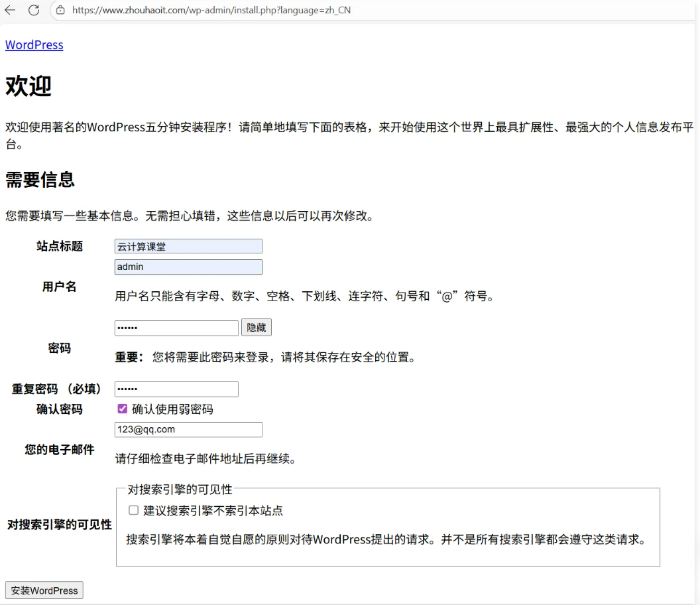Click the 站点标题 field label
Image resolution: width=700 pixels, height=605 pixels.
pos(60,246)
